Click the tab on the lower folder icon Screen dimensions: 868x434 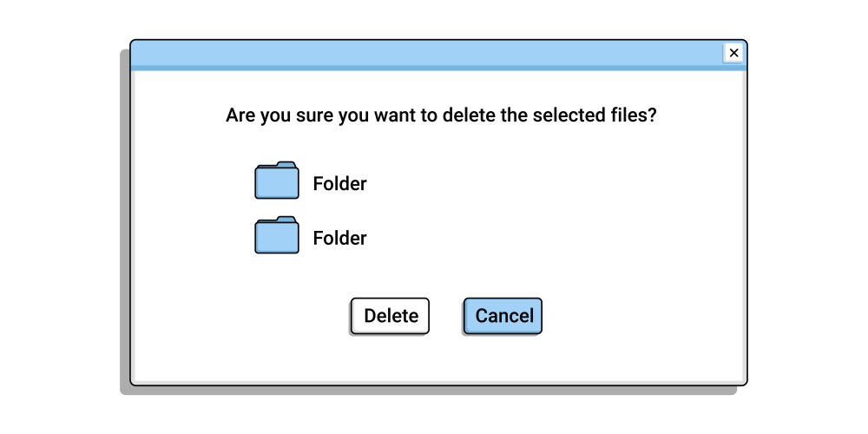coord(286,220)
